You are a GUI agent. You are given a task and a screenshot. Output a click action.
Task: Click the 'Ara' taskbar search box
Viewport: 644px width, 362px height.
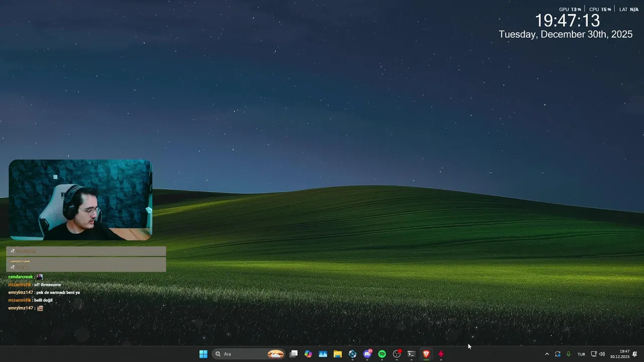249,354
